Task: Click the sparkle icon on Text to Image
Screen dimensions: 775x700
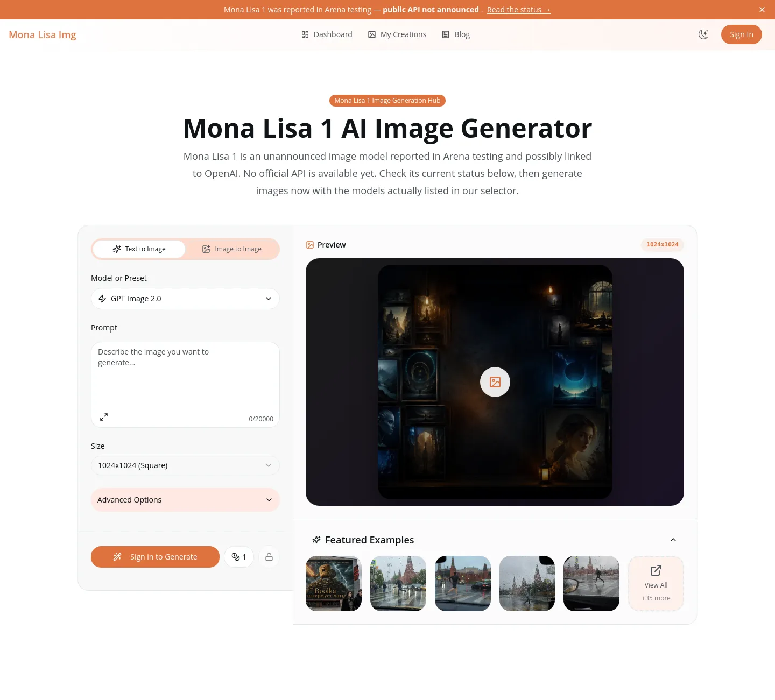Action: point(117,249)
